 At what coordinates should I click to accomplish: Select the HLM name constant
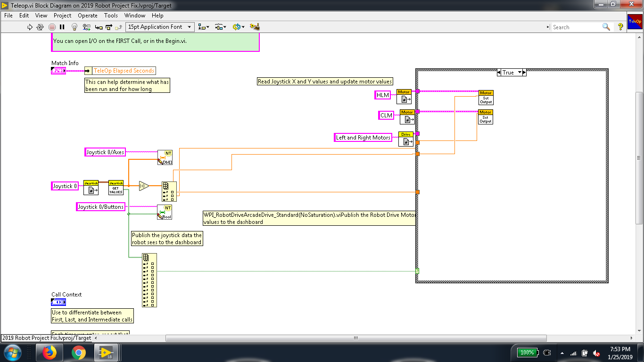pyautogui.click(x=383, y=95)
